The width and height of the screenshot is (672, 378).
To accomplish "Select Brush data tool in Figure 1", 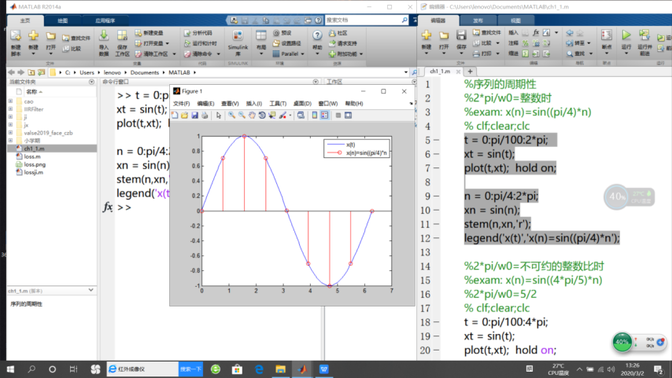I will 282,115.
